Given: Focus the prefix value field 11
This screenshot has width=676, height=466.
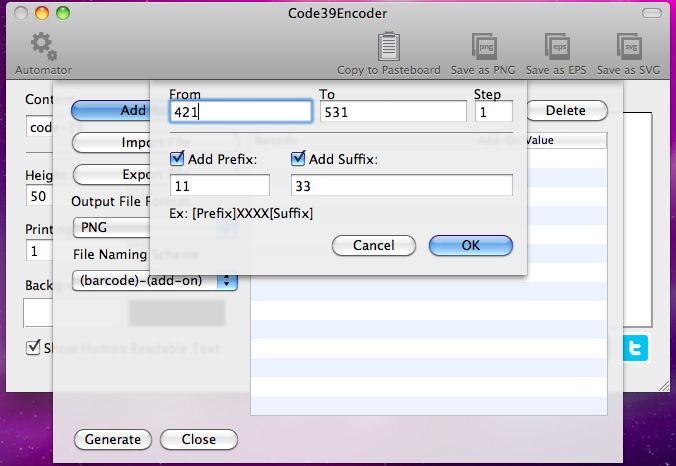Looking at the screenshot, I should click(x=220, y=185).
